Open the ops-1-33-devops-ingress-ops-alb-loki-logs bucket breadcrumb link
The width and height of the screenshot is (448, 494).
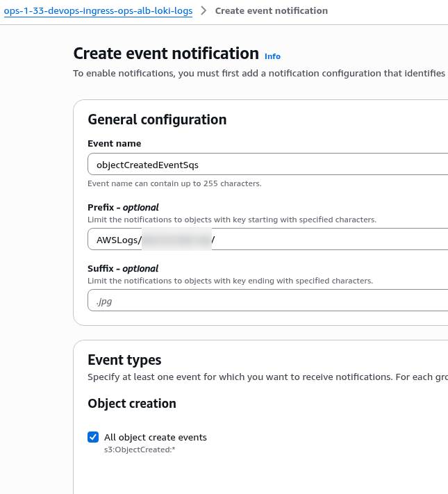click(98, 11)
